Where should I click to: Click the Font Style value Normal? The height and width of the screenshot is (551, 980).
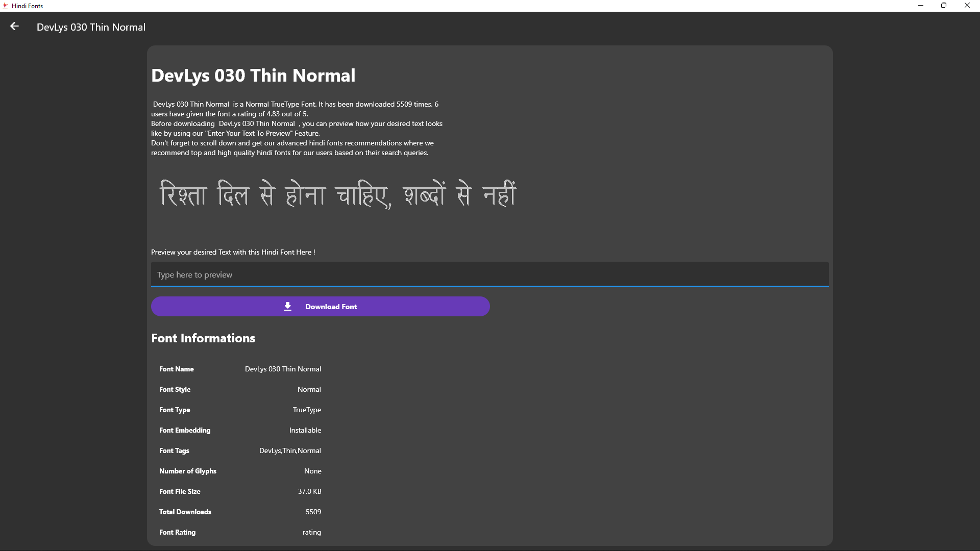(309, 389)
